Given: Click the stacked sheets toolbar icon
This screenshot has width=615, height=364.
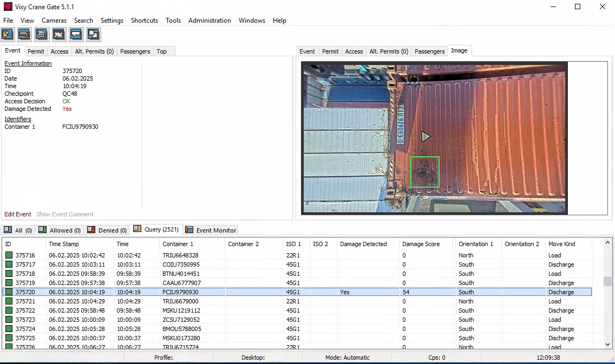Looking at the screenshot, I should tap(42, 35).
